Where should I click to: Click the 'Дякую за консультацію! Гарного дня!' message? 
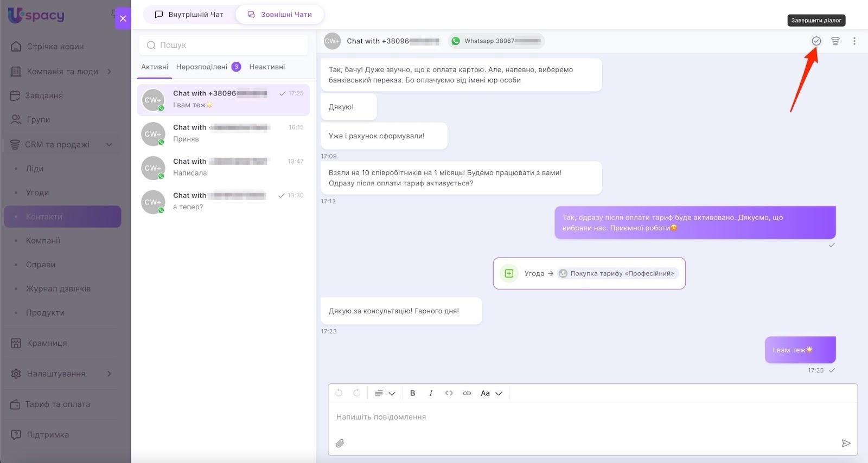point(401,311)
